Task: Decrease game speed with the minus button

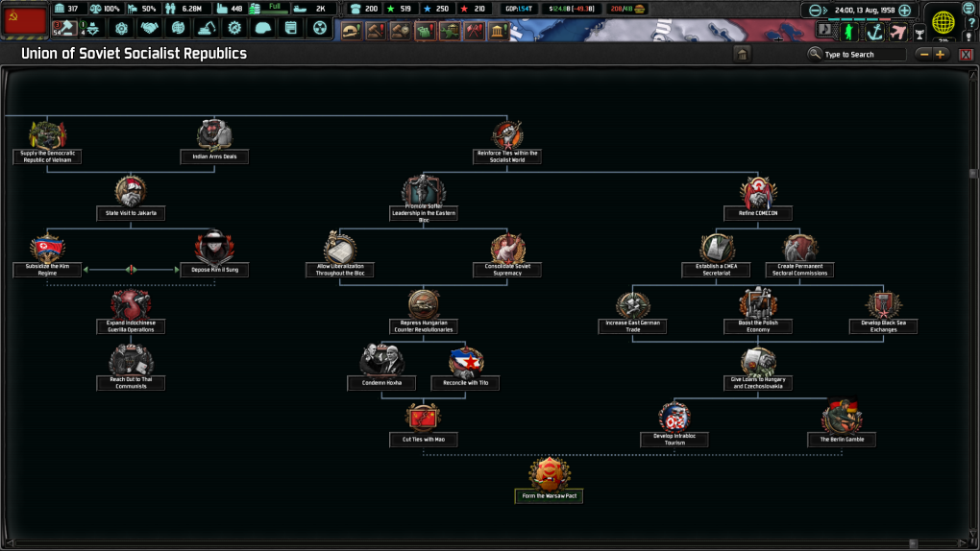Action: click(x=815, y=11)
